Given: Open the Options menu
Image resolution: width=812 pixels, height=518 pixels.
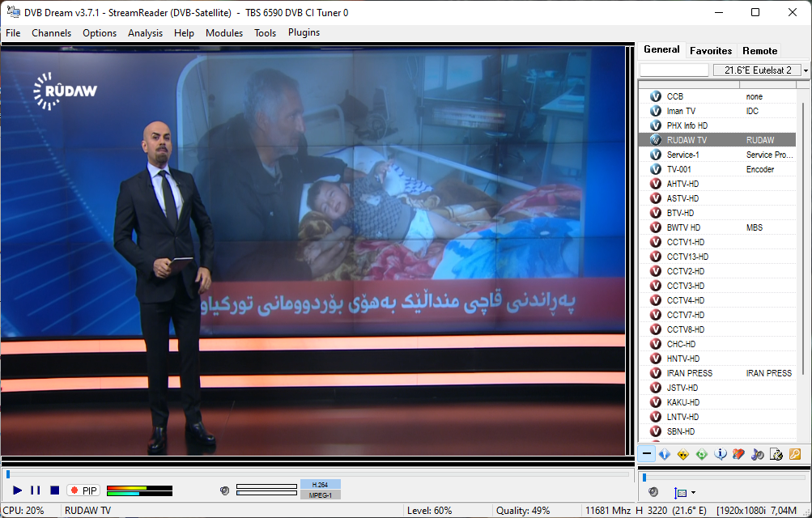Looking at the screenshot, I should tap(100, 33).
